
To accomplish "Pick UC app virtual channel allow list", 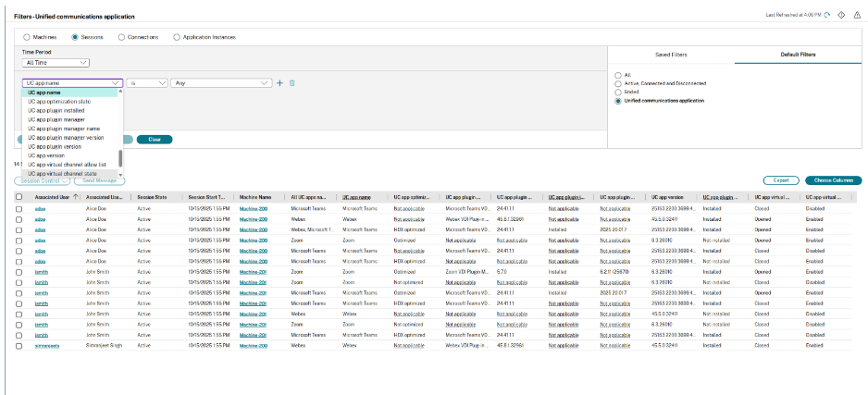I will 69,165.
